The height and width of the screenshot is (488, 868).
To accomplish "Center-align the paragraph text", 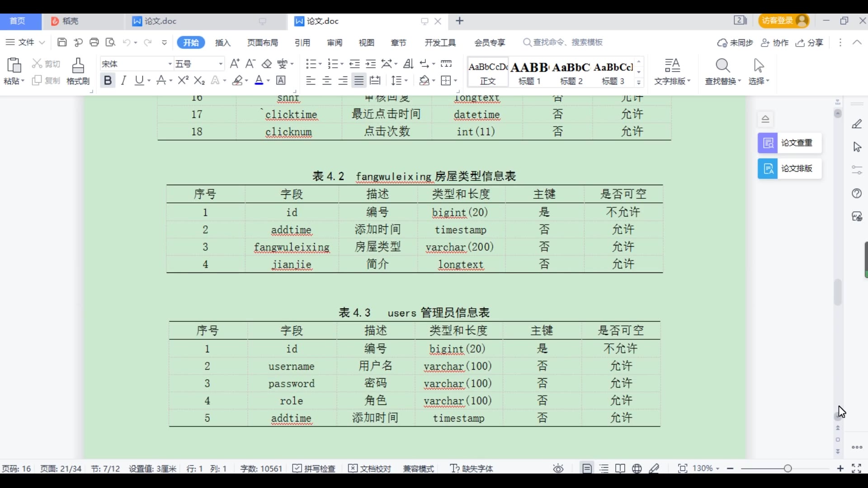I will [327, 80].
